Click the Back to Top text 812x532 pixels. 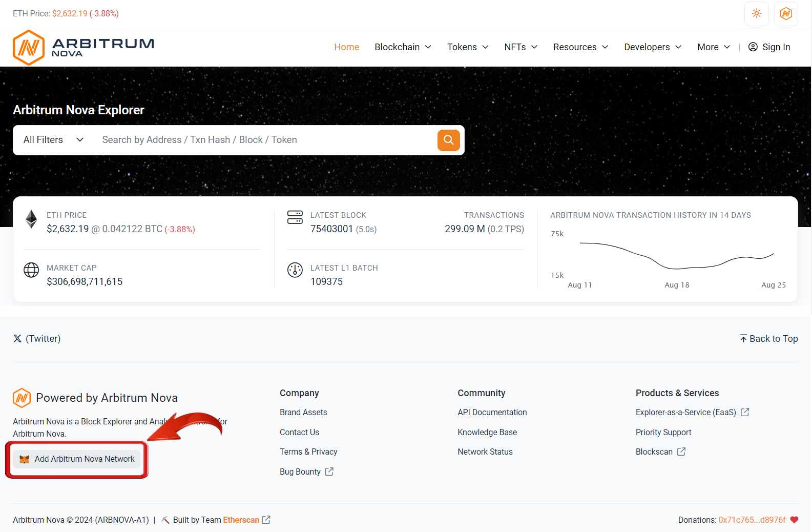(774, 338)
